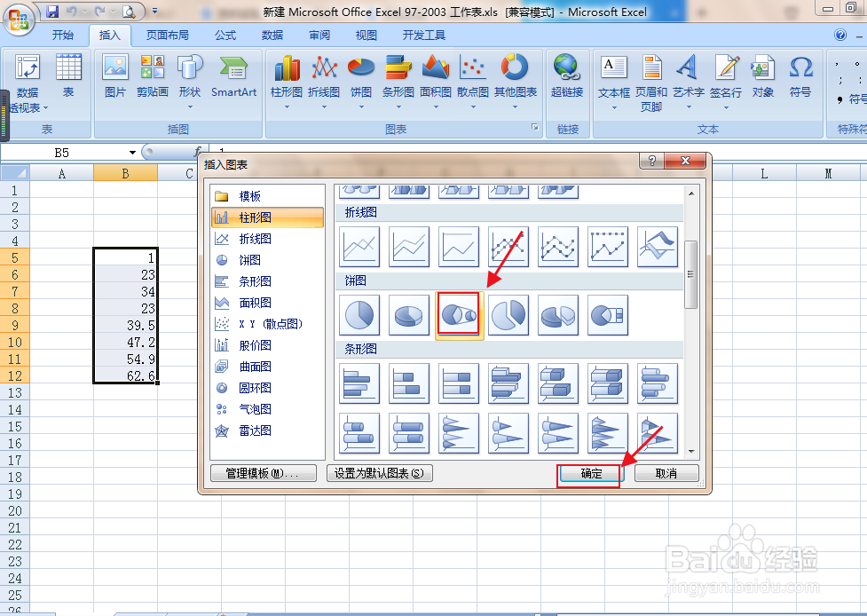Screen dimensions: 867x616
Task: Open the scatter chart (散点图) ribbon button
Action: pos(473,82)
